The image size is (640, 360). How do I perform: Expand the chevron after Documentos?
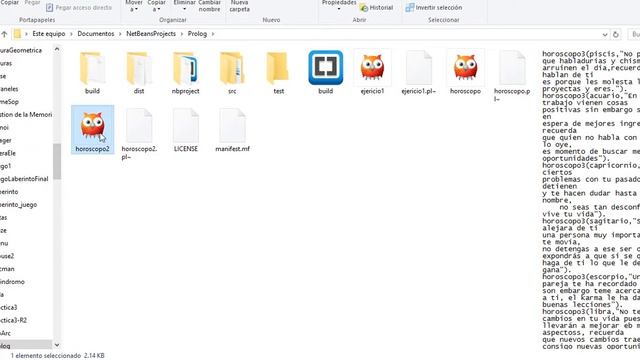(120, 34)
